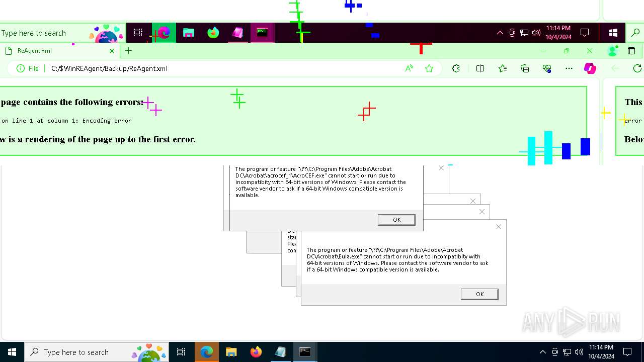Open Copilot from the Edge toolbar

pos(590,68)
